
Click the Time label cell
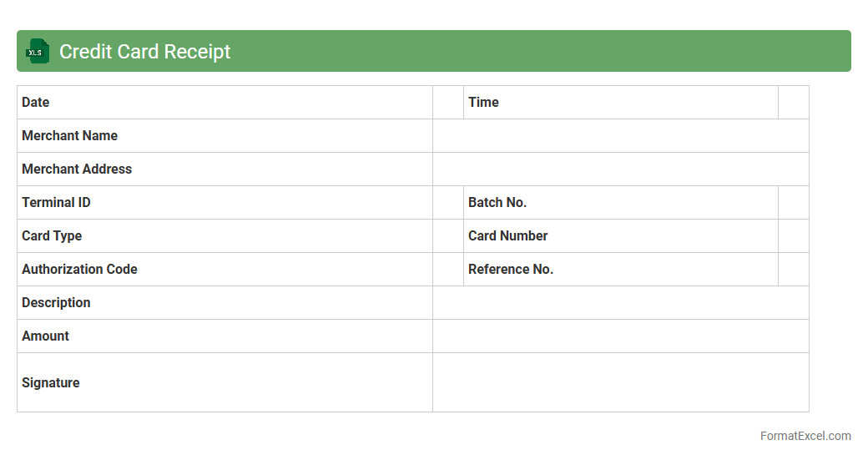coord(620,102)
